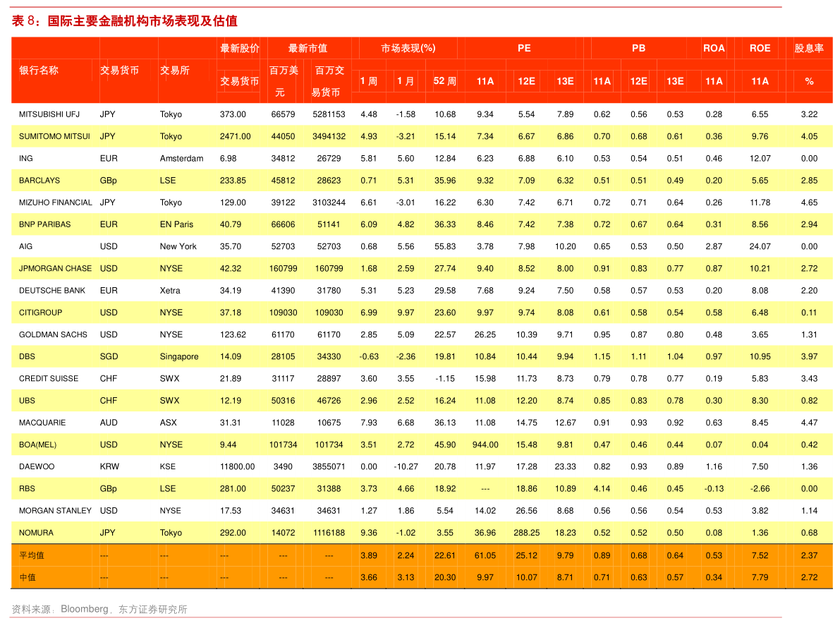
Task: Select ROE value 24.07
Action: coord(760,246)
